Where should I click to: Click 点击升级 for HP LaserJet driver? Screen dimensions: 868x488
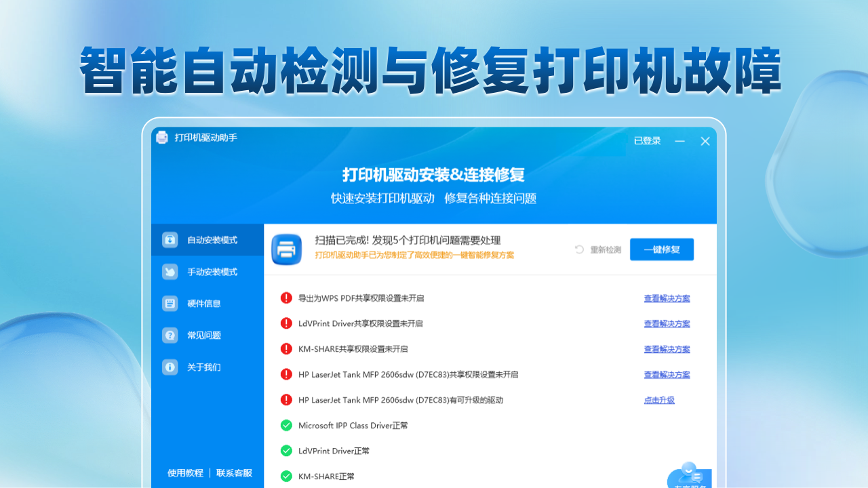(659, 401)
